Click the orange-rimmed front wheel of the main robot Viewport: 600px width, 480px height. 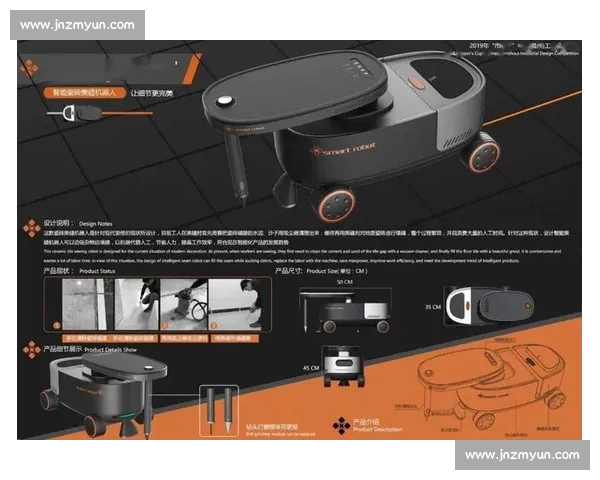point(328,204)
